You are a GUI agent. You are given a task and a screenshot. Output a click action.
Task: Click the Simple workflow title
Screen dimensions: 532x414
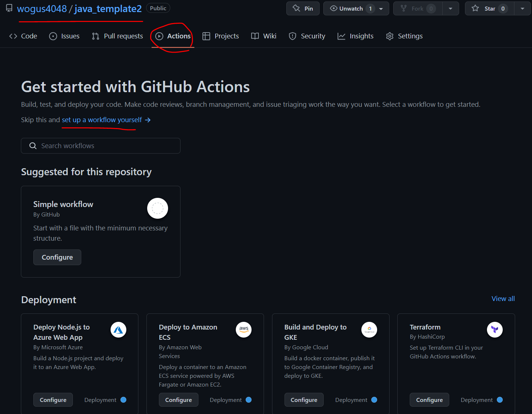click(63, 204)
